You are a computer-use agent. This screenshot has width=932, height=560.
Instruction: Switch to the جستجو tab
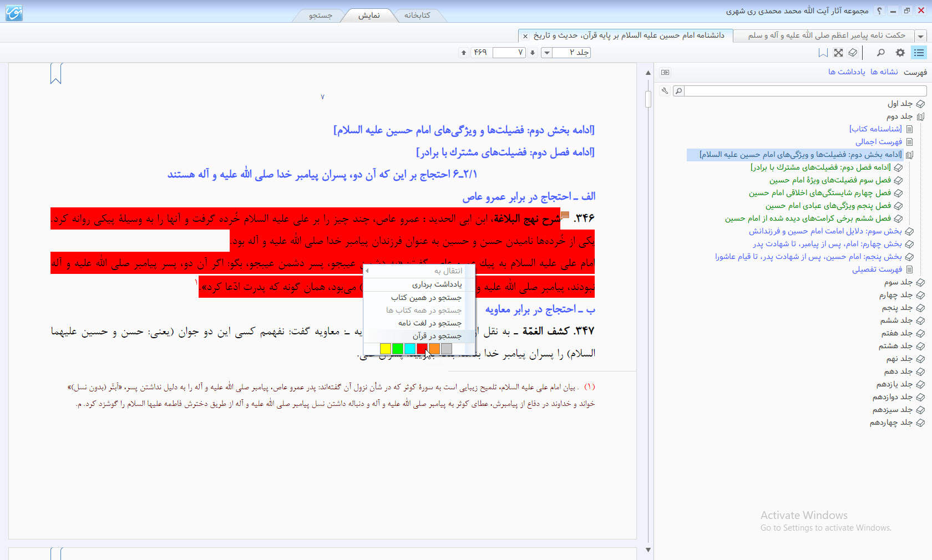[x=320, y=16]
